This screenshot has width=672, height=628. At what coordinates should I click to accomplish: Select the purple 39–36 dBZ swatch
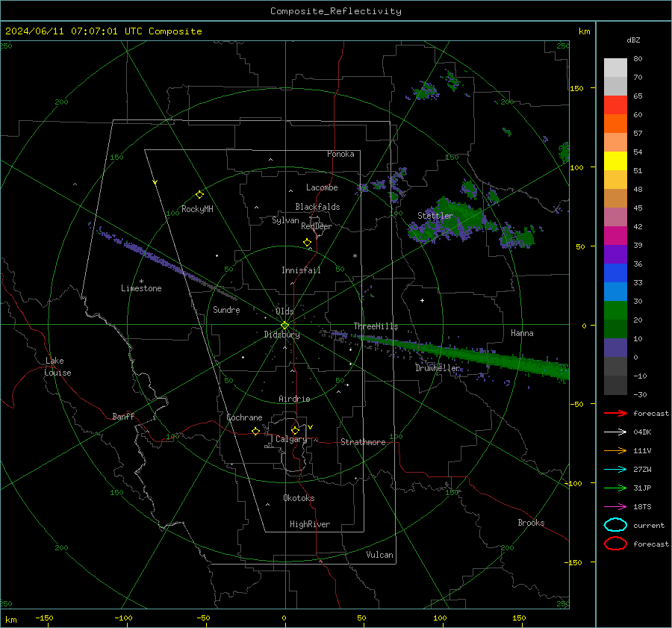615,255
